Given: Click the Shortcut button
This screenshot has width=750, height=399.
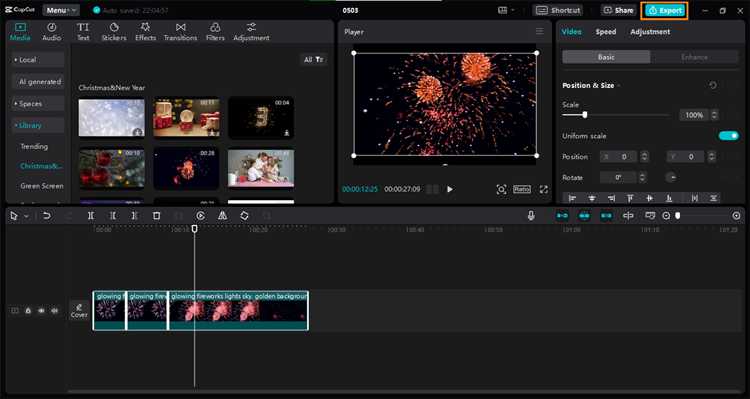Looking at the screenshot, I should 558,10.
